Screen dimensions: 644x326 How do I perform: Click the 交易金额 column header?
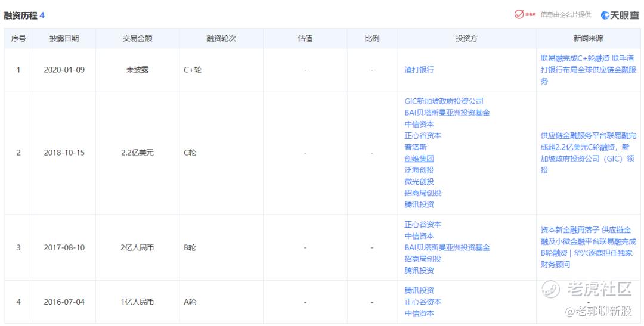(137, 38)
